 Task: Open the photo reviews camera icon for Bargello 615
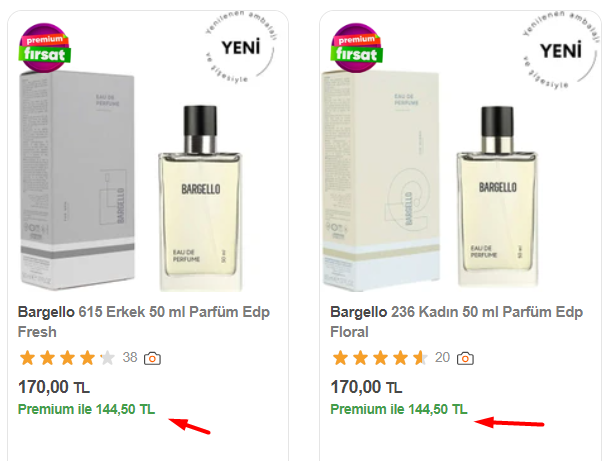tap(152, 358)
